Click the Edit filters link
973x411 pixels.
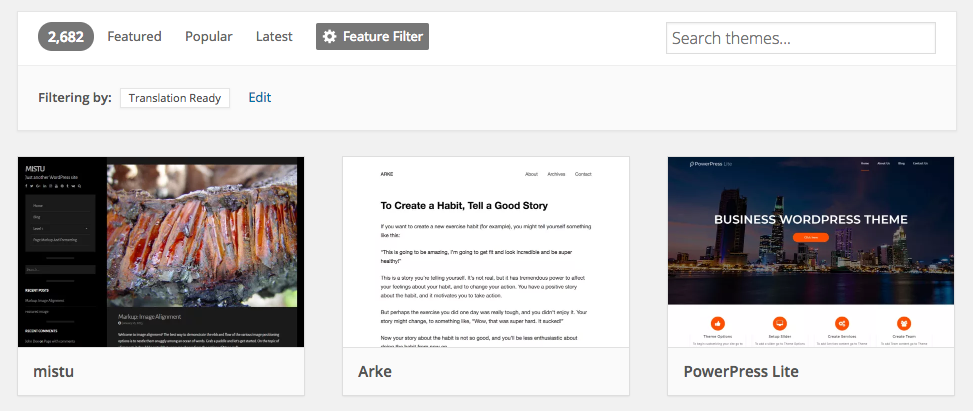point(259,97)
